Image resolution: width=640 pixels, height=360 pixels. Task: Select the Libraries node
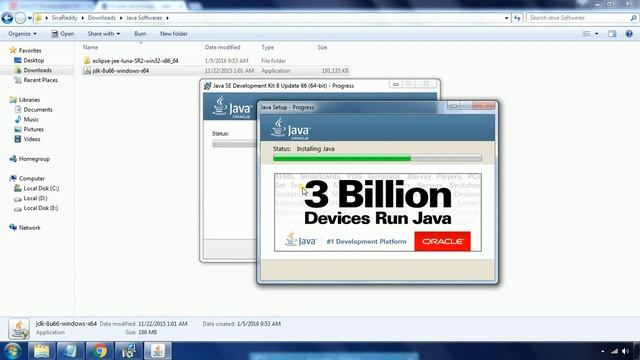point(25,100)
